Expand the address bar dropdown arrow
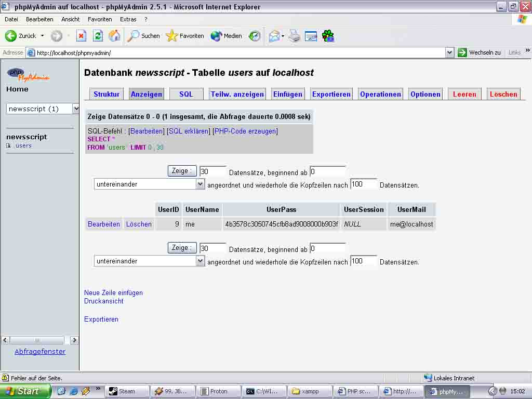The image size is (532, 399). tap(449, 52)
